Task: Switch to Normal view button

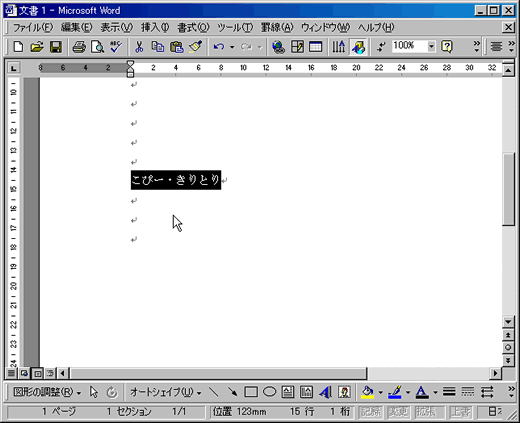Action: (11, 373)
